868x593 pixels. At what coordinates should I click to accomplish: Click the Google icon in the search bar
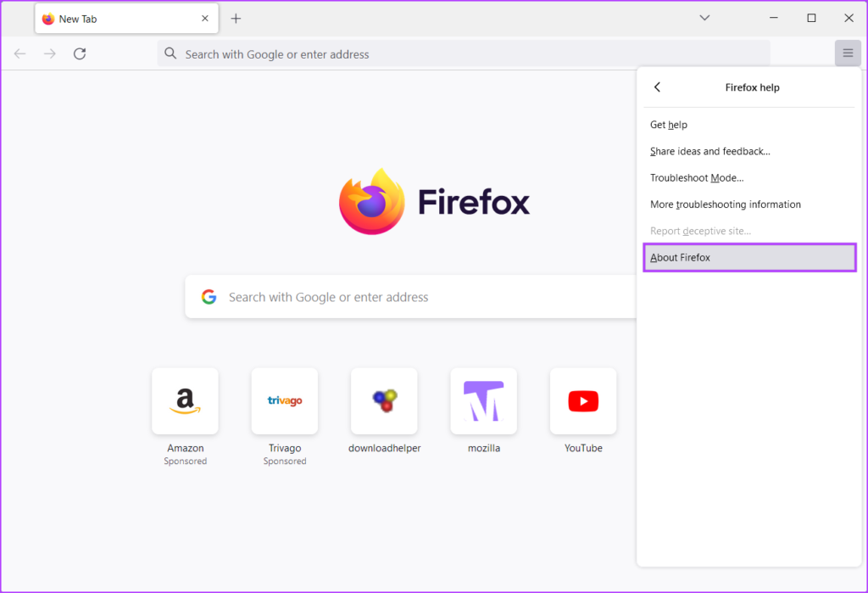[209, 296]
